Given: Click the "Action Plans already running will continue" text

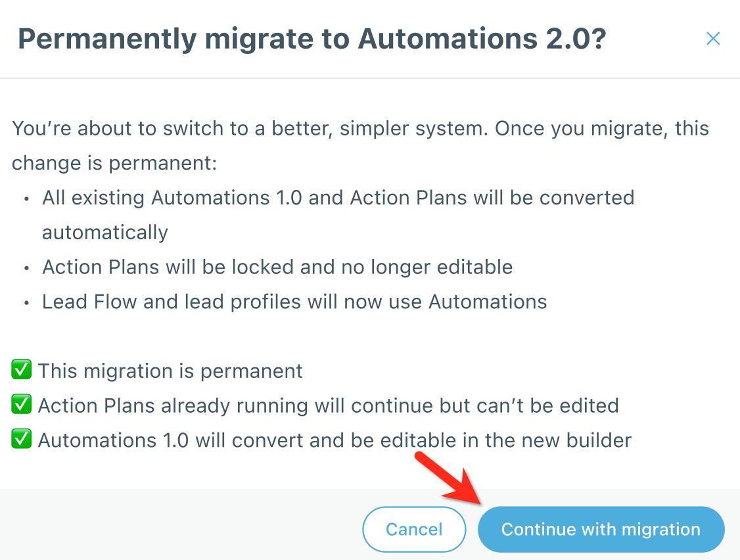Looking at the screenshot, I should pos(328,406).
